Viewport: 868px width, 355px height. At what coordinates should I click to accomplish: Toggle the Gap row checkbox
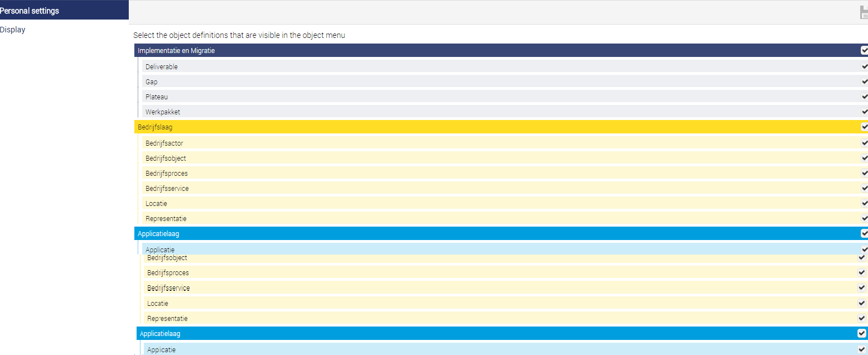tap(864, 81)
